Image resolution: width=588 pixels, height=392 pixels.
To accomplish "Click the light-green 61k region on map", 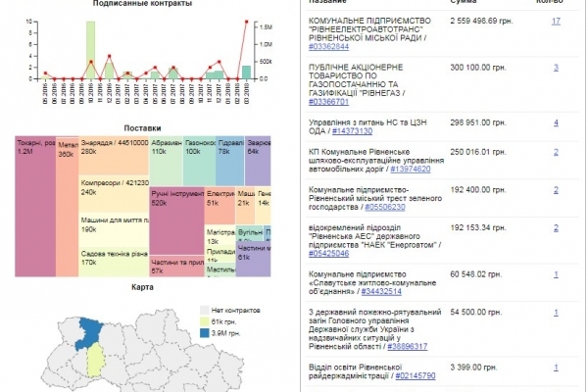I will point(96,363).
